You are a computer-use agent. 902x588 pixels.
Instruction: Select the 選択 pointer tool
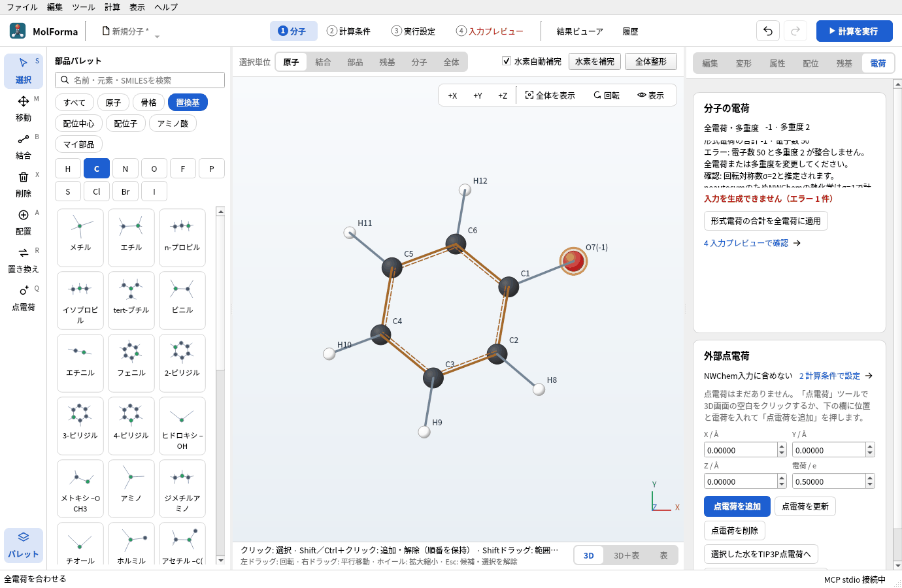24,71
